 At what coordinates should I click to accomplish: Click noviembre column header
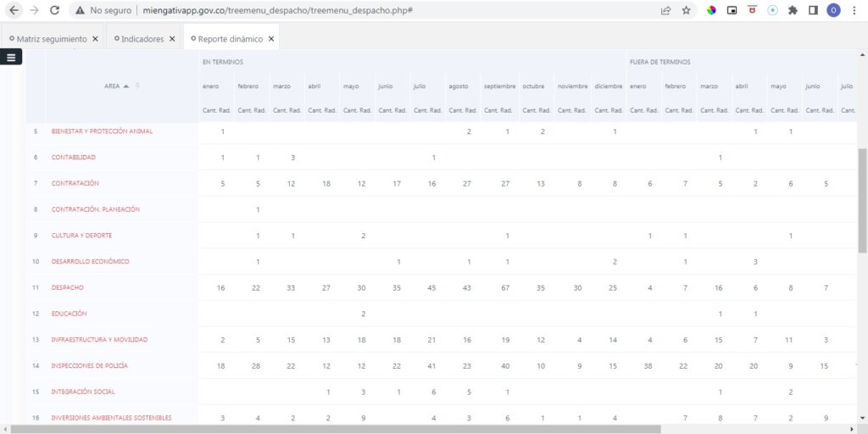pos(572,86)
